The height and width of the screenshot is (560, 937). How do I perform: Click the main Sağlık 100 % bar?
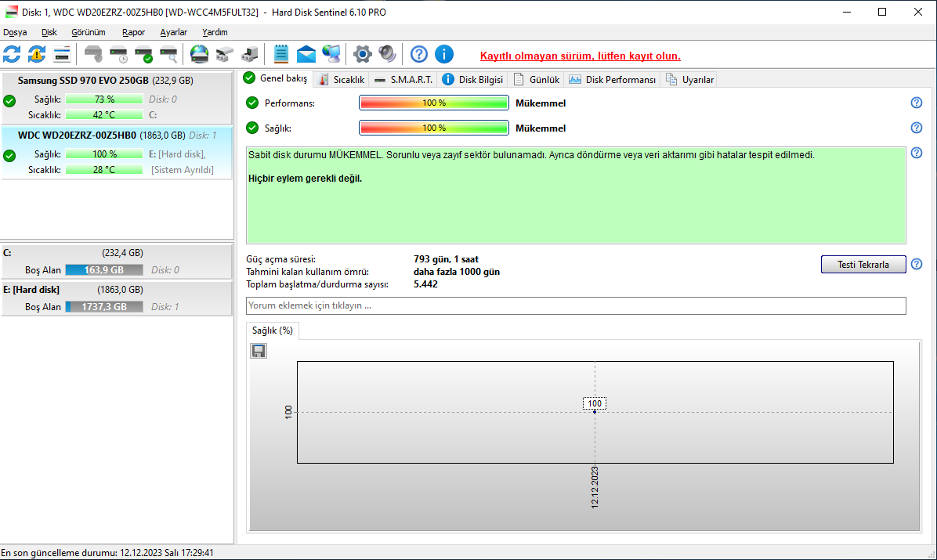point(434,128)
